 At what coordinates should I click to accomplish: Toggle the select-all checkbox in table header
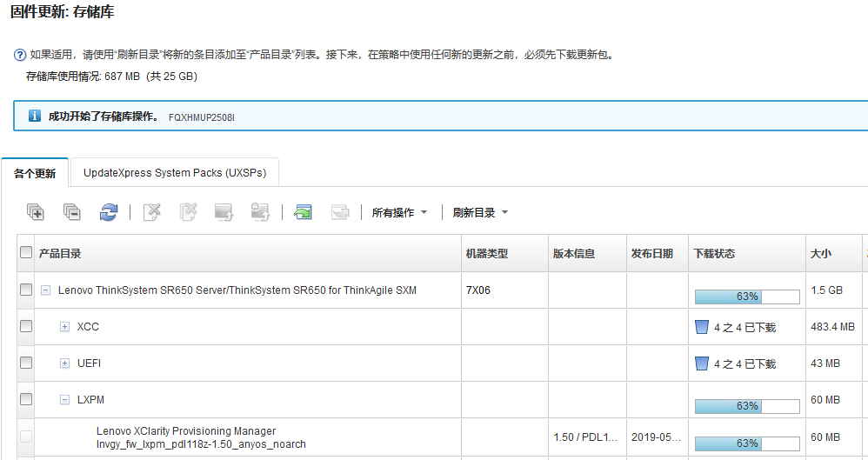pyautogui.click(x=26, y=252)
